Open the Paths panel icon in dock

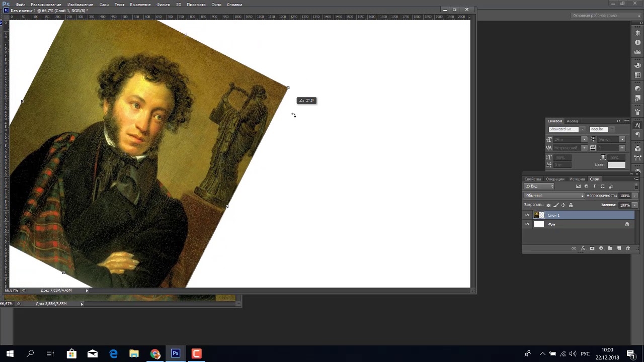point(638,158)
